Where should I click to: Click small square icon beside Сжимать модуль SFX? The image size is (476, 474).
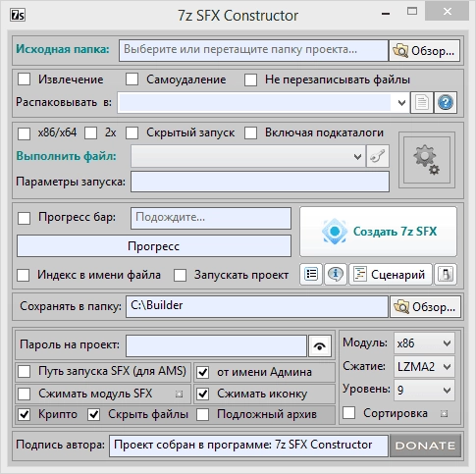click(x=179, y=395)
